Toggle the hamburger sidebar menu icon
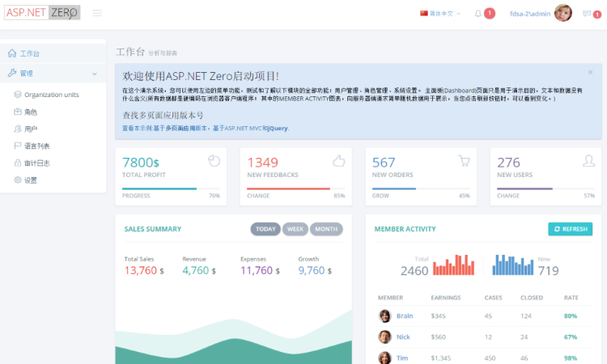Image resolution: width=607 pixels, height=364 pixels. (x=97, y=13)
